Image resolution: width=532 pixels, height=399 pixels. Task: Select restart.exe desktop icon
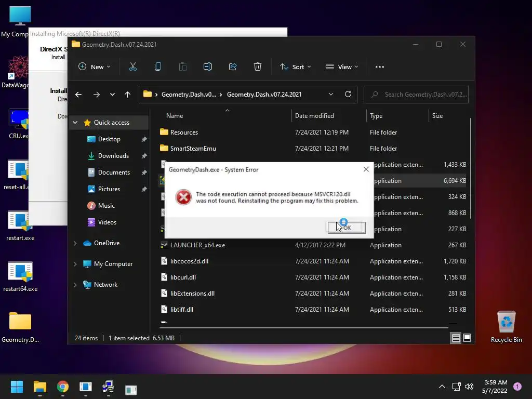pyautogui.click(x=20, y=225)
